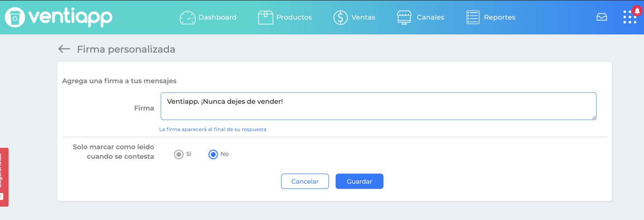Open the Dashboard gauge icon
Screen dimensions: 644x220
[x=188, y=17]
